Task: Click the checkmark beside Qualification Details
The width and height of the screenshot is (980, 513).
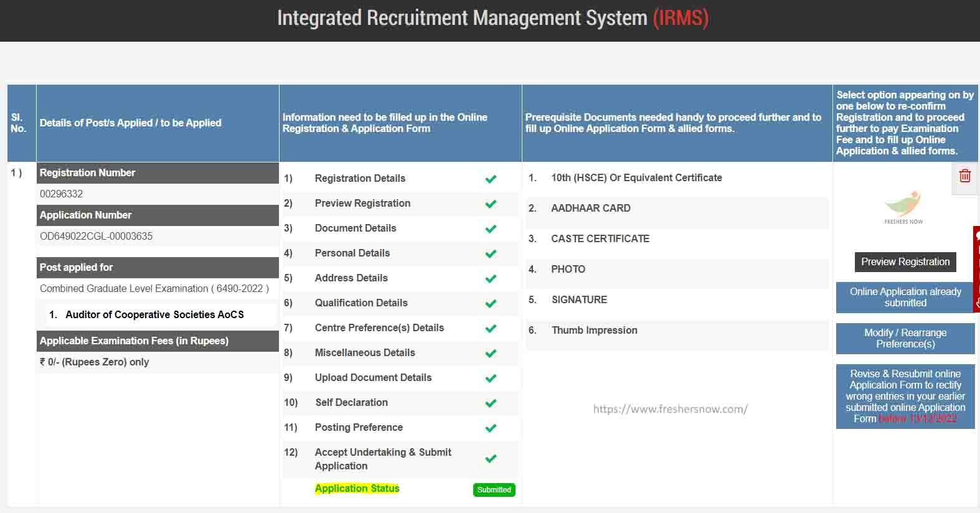Action: coord(491,303)
